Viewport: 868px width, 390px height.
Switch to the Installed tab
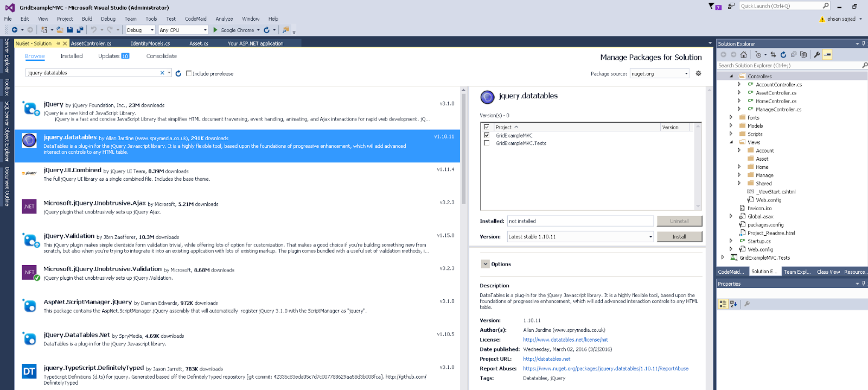click(72, 56)
